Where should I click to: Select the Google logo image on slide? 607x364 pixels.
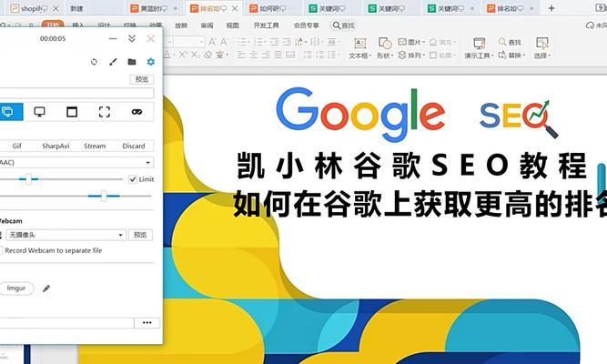point(360,114)
